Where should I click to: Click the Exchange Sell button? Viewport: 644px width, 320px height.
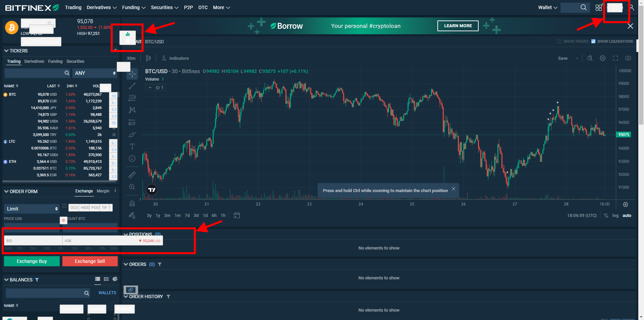(x=90, y=261)
